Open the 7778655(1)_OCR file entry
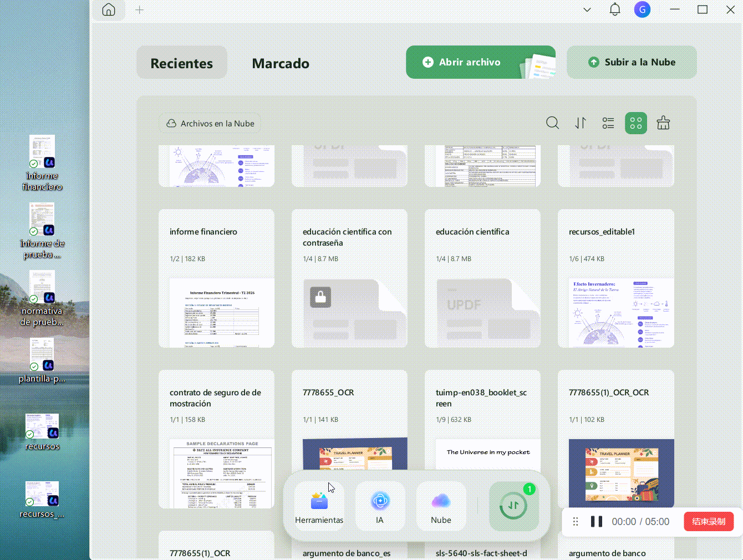 pos(216,546)
